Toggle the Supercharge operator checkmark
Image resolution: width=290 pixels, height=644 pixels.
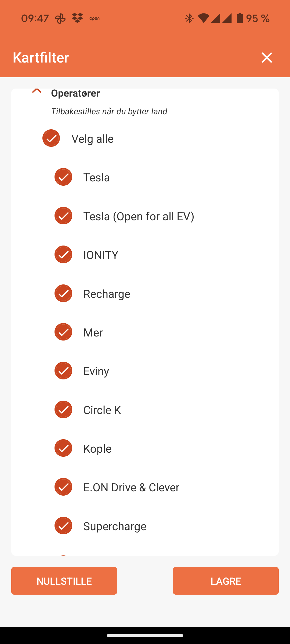point(63,526)
